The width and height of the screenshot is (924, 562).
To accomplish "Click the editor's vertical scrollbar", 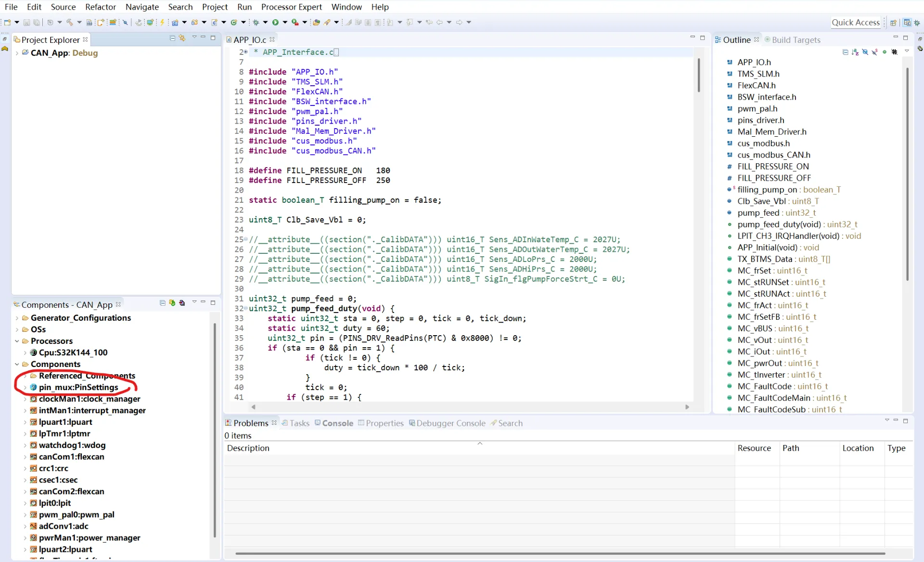I will tap(699, 75).
